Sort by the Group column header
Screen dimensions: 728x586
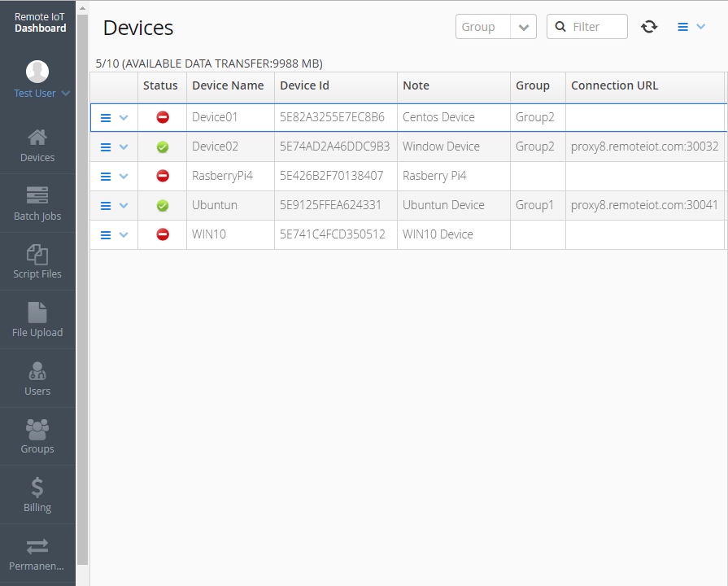(538, 86)
